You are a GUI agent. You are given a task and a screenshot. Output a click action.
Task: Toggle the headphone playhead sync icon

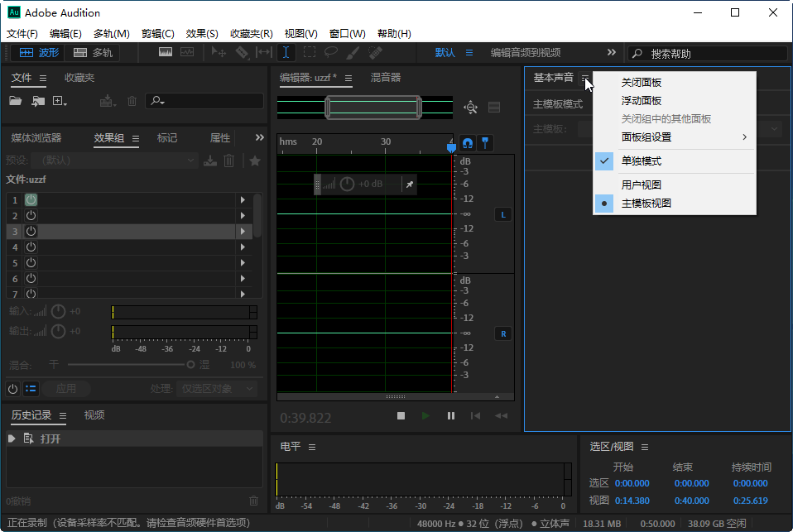tap(468, 144)
